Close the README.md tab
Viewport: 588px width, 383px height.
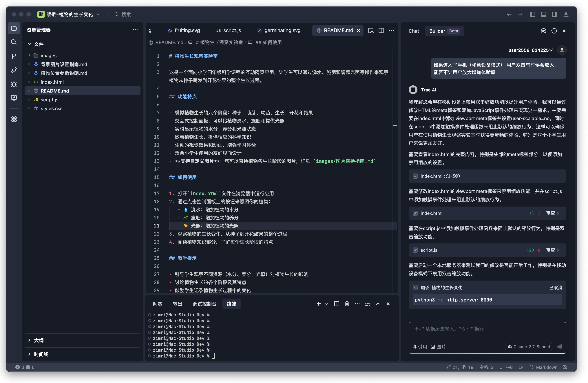tap(359, 30)
